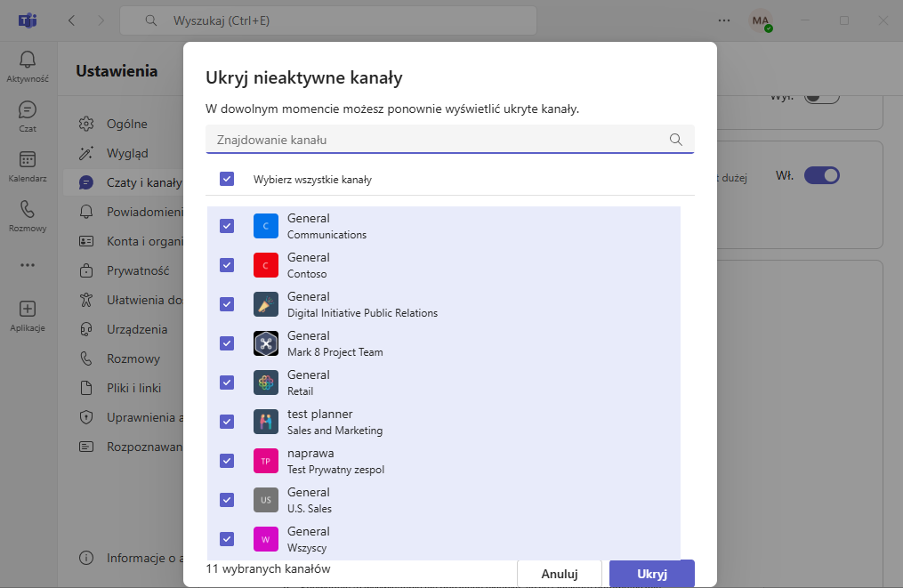The width and height of the screenshot is (903, 588).
Task: Uncheck the General Contoso checkbox
Action: pyautogui.click(x=227, y=265)
